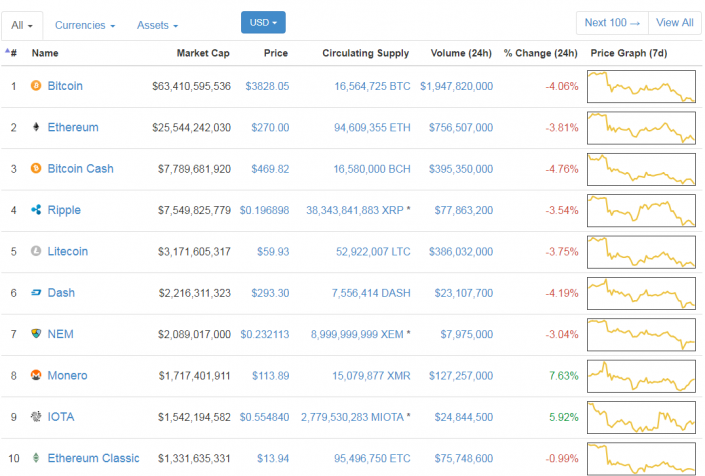The image size is (705, 476).
Task: Select the All filter tab
Action: pos(23,24)
